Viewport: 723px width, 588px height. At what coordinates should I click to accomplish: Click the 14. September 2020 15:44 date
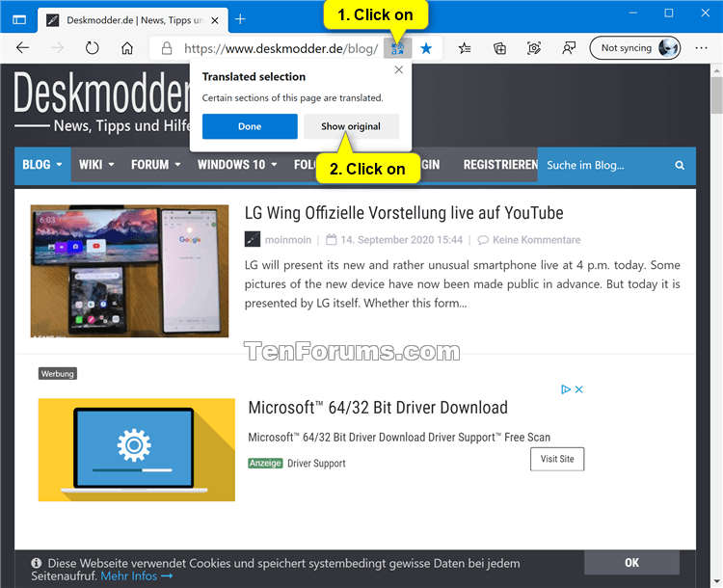(402, 240)
